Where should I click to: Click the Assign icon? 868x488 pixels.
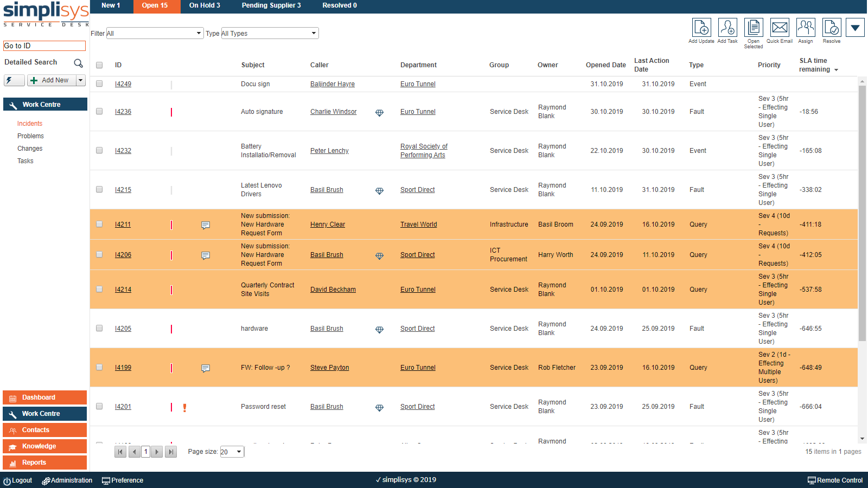[806, 28]
